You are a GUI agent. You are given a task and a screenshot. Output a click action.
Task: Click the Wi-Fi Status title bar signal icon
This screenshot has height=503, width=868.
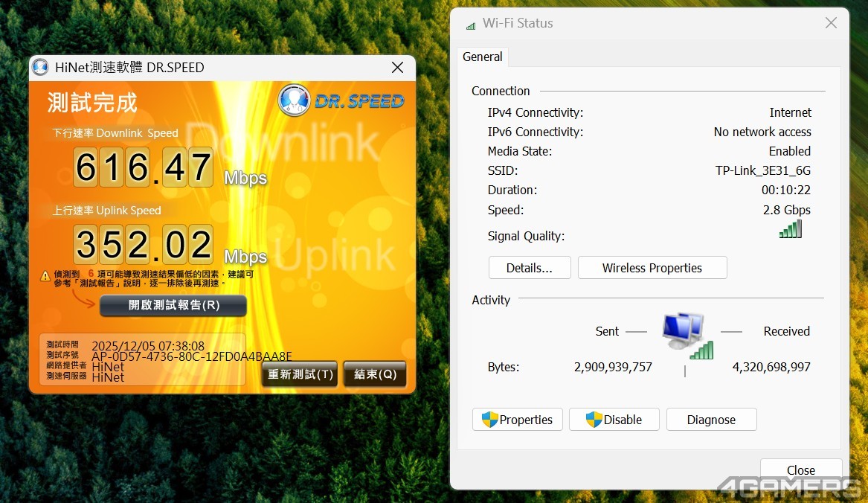coord(470,25)
